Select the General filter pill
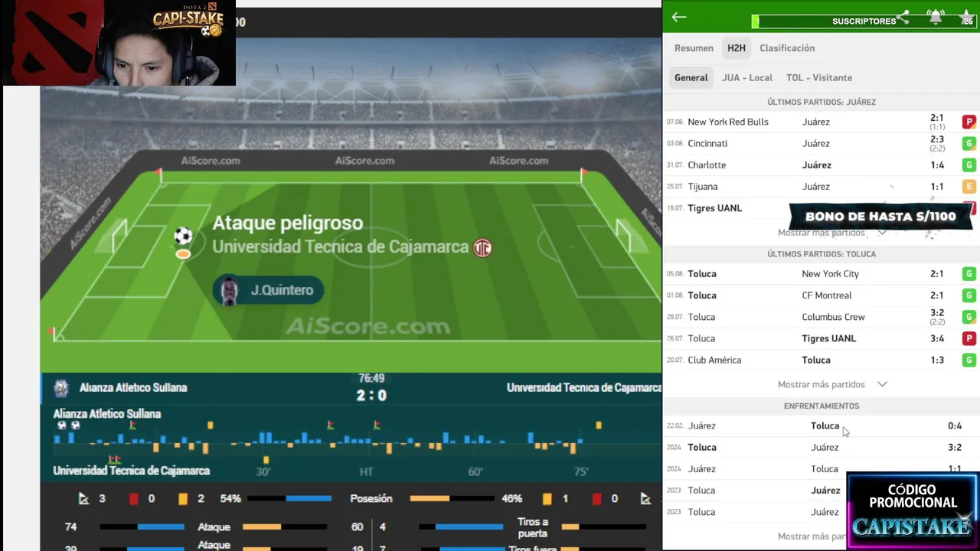Image resolution: width=980 pixels, height=551 pixels. (x=691, y=77)
